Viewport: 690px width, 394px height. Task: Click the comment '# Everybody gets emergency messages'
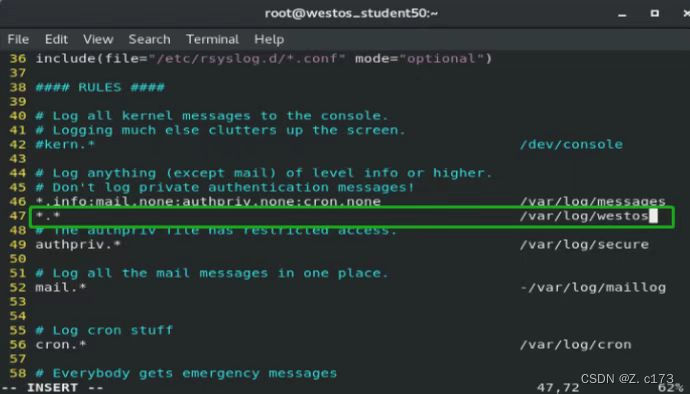pyautogui.click(x=186, y=373)
